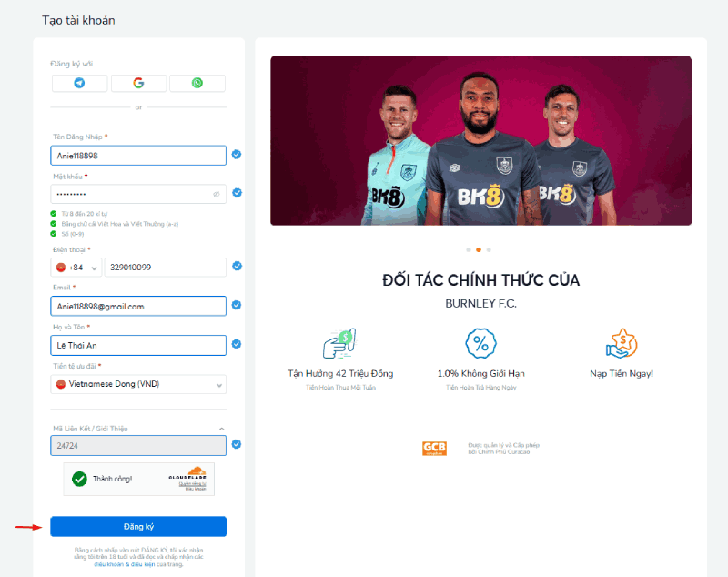Click the Tận Hưởng 42 Triệu Đồng text

tap(340, 374)
